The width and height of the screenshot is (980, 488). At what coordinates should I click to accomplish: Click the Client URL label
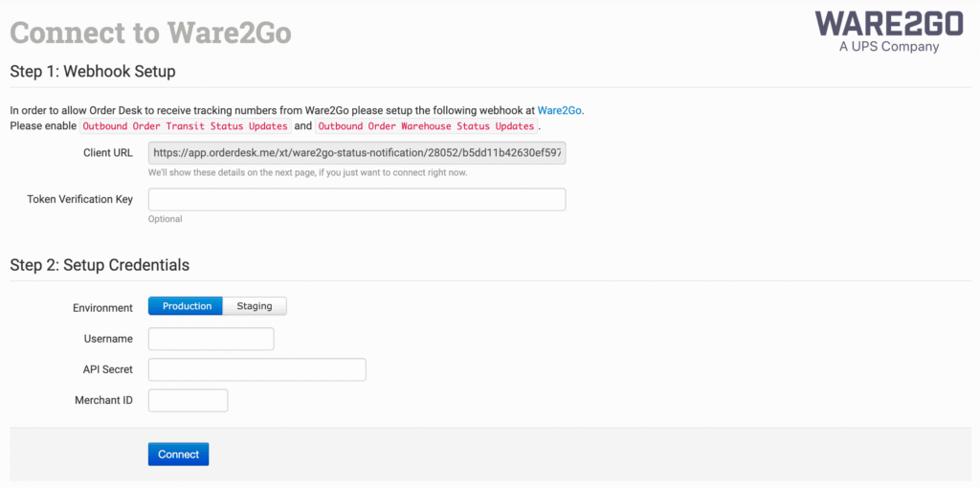(x=108, y=153)
